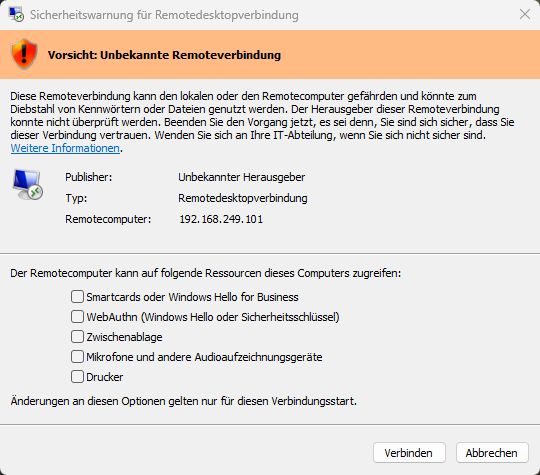
Task: Click the remote computer monitor icon
Action: click(28, 185)
